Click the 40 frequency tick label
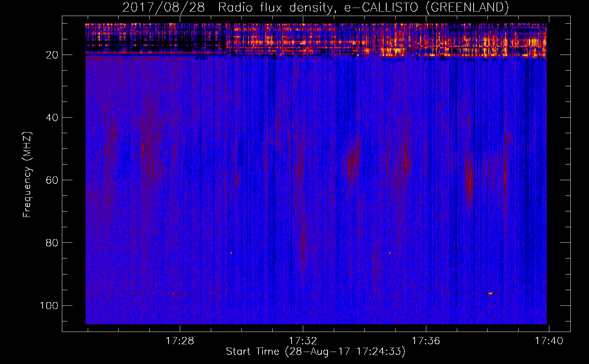589x364 pixels. pos(52,118)
